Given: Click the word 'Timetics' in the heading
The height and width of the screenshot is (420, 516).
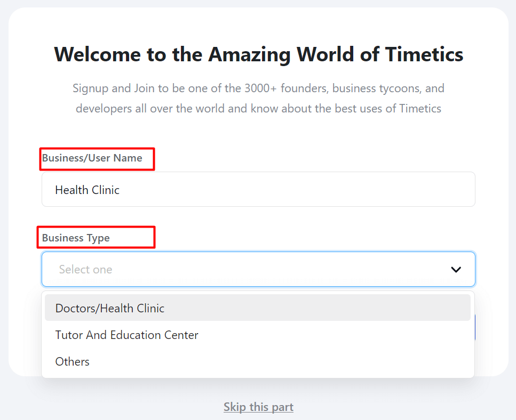Looking at the screenshot, I should (424, 54).
